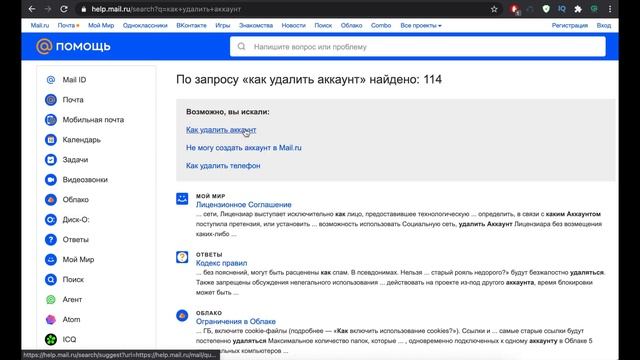Click the IQ extension icon

[x=562, y=9]
